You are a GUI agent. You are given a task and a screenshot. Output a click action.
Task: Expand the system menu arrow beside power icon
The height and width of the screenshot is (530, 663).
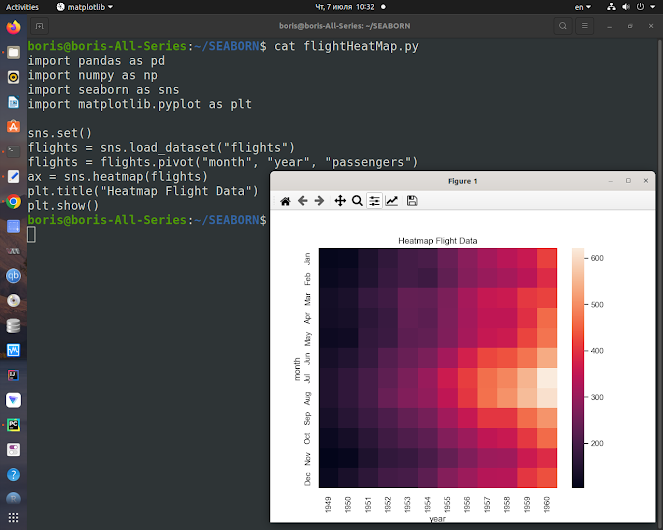[x=652, y=7]
